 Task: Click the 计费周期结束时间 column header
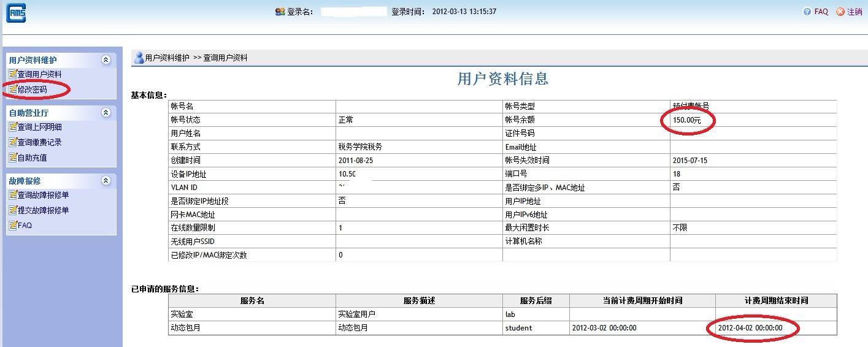(776, 300)
